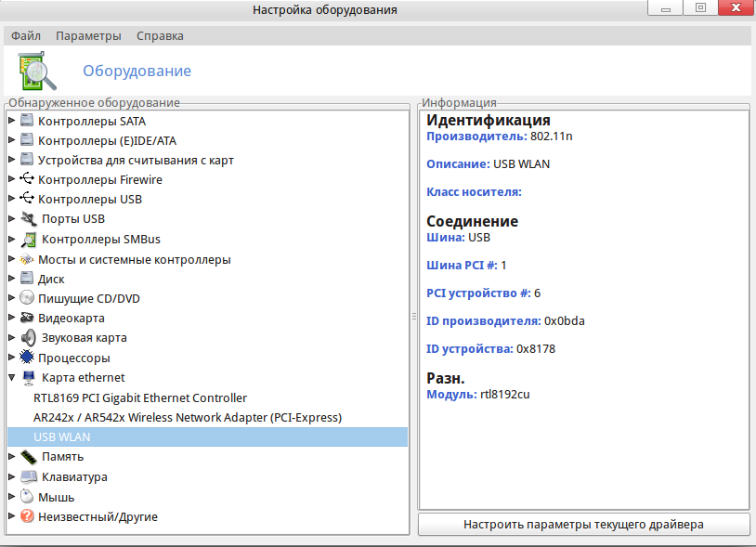Select Контроллеры SMBus label

pos(100,239)
